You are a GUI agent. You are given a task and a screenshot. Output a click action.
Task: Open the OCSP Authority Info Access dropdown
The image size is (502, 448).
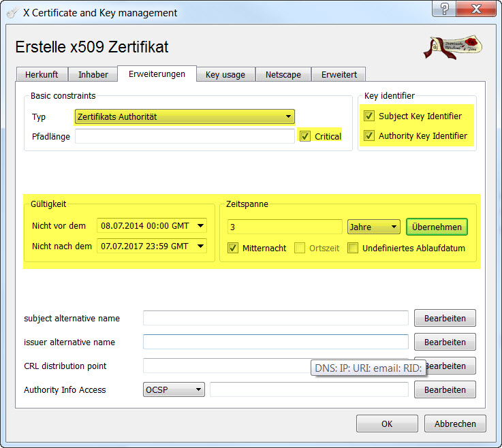[x=174, y=389]
